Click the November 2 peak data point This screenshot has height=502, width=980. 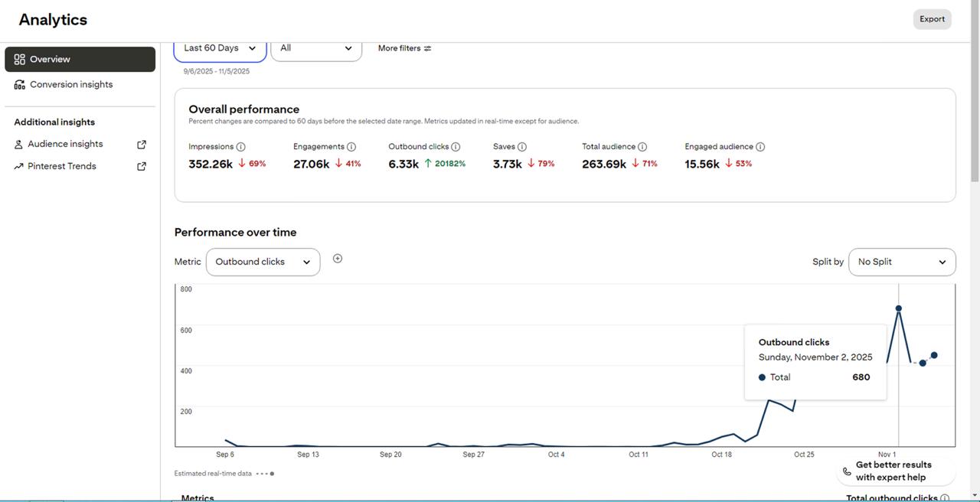pyautogui.click(x=898, y=308)
